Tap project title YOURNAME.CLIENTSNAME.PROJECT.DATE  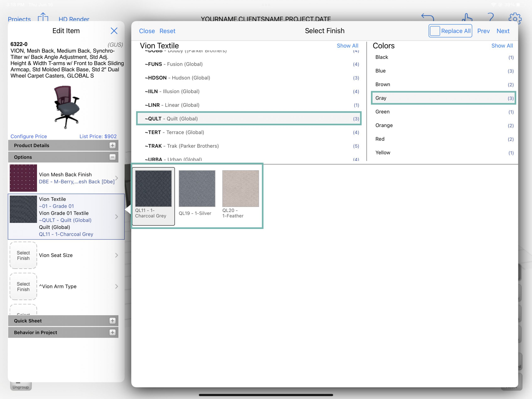coord(266,19)
